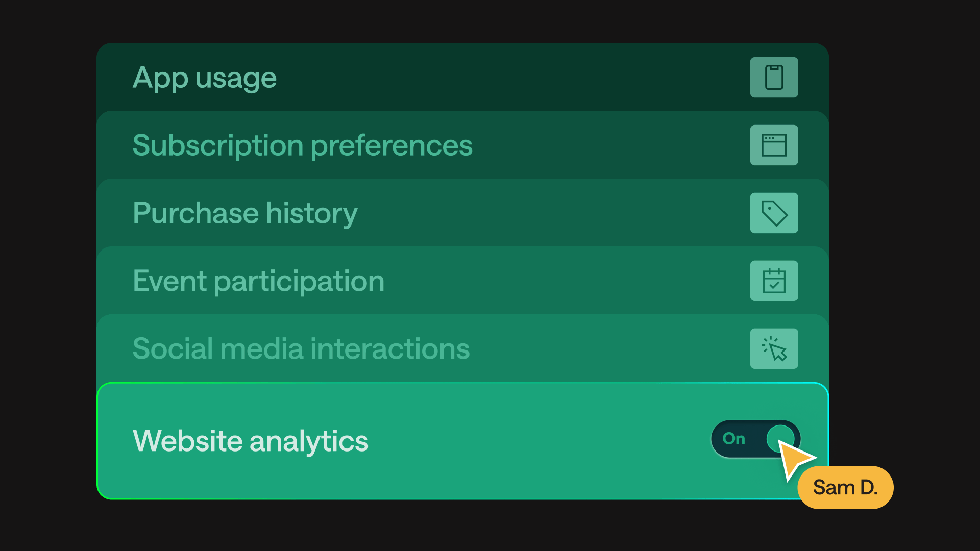Toggle the Website analytics On switch
Viewport: 980px width, 551px height.
click(x=755, y=439)
